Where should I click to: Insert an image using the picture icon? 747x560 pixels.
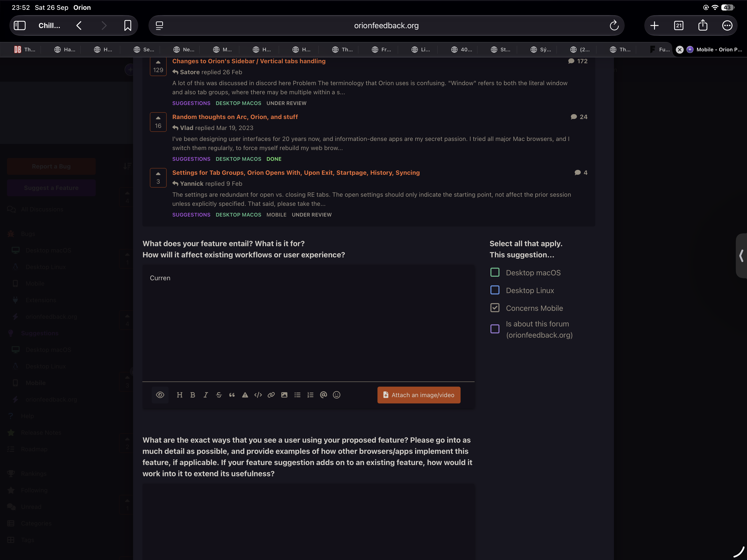284,395
